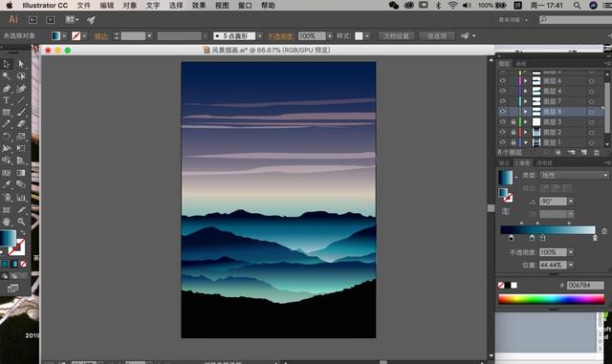Expand layer 图层 6 disclosure triangle
612x364 pixels.
(526, 81)
